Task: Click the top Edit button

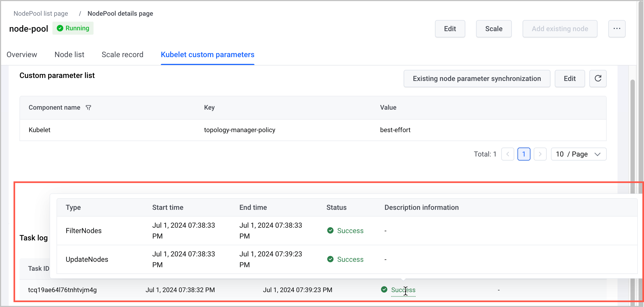Action: (450, 29)
